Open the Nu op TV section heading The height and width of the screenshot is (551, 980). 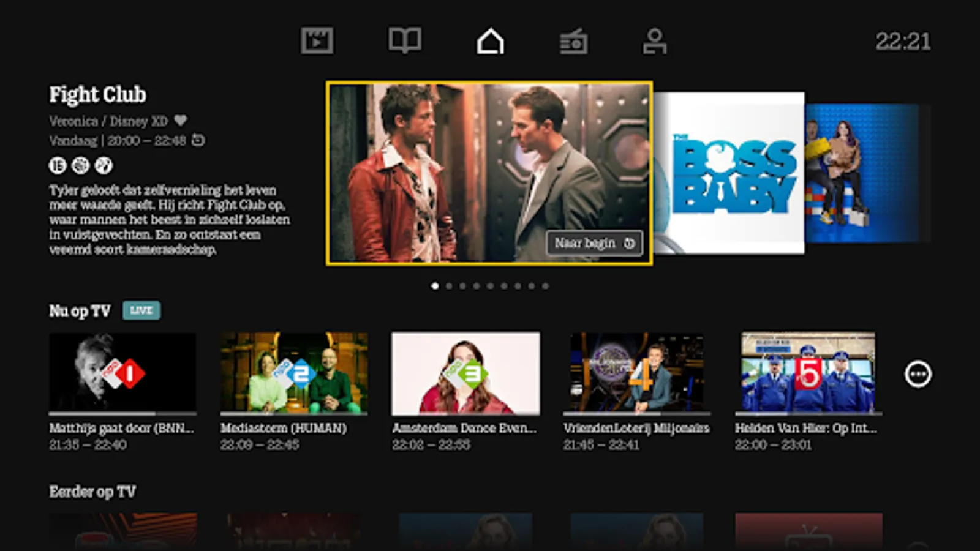point(80,311)
